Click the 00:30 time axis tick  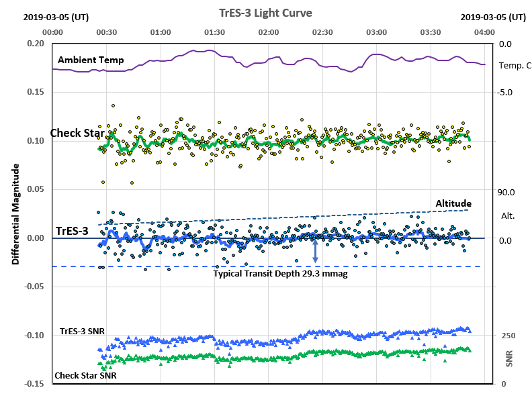click(x=107, y=32)
